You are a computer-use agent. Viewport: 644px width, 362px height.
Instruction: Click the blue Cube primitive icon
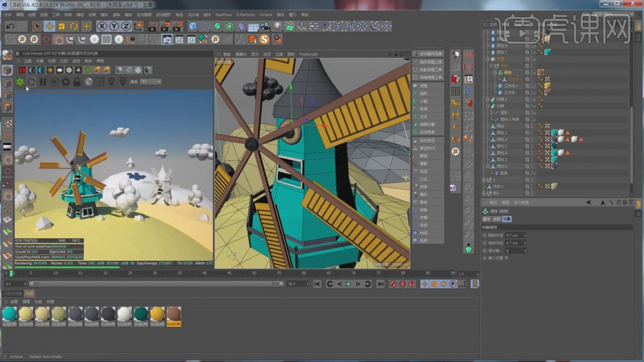(193, 26)
